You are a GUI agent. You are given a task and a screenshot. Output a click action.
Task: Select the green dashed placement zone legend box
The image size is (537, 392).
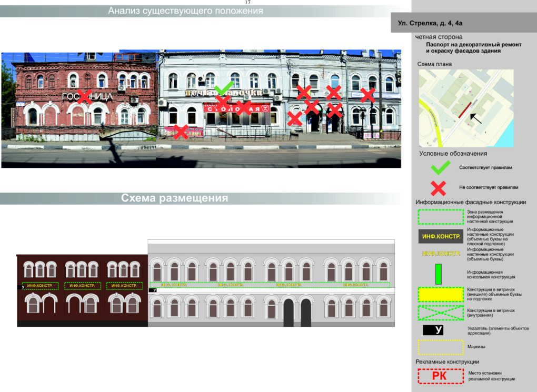point(440,217)
